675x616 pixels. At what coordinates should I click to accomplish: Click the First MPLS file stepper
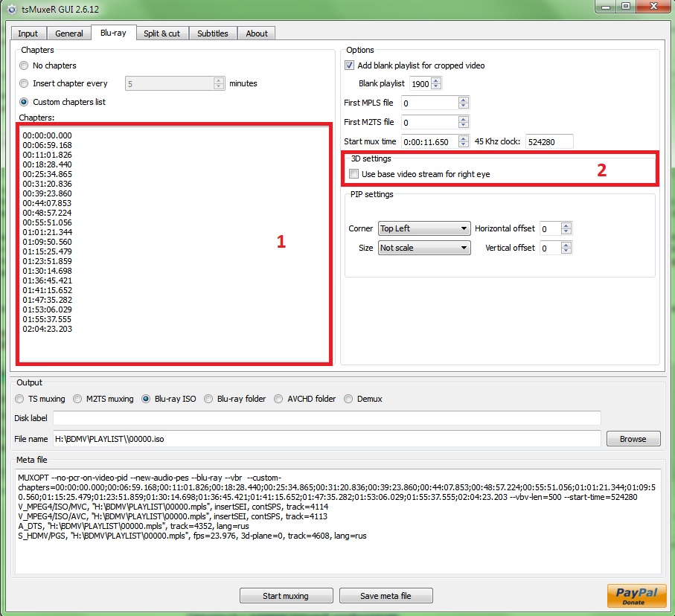(x=463, y=103)
